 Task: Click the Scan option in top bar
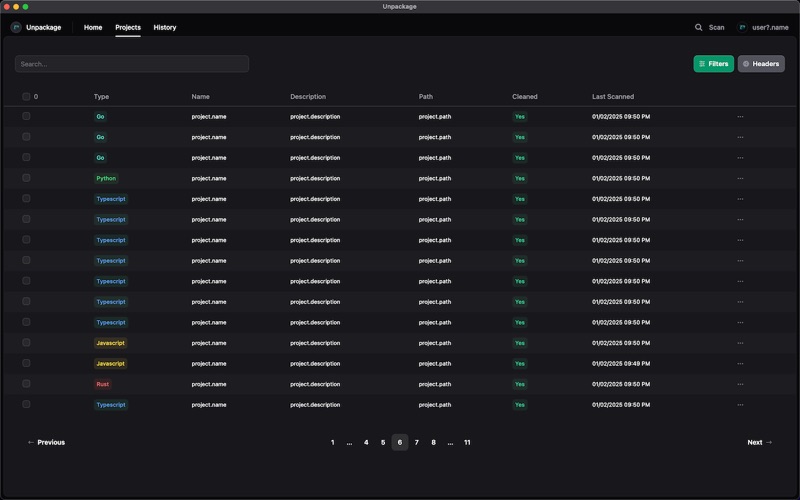click(716, 28)
